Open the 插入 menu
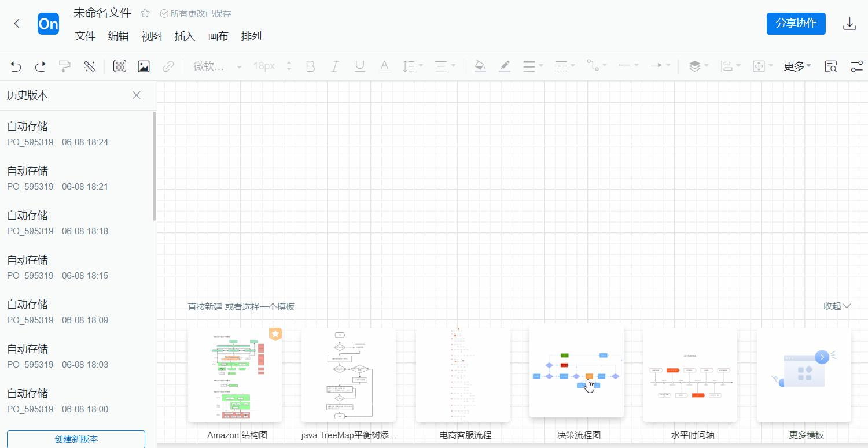This screenshot has width=868, height=448. point(185,36)
